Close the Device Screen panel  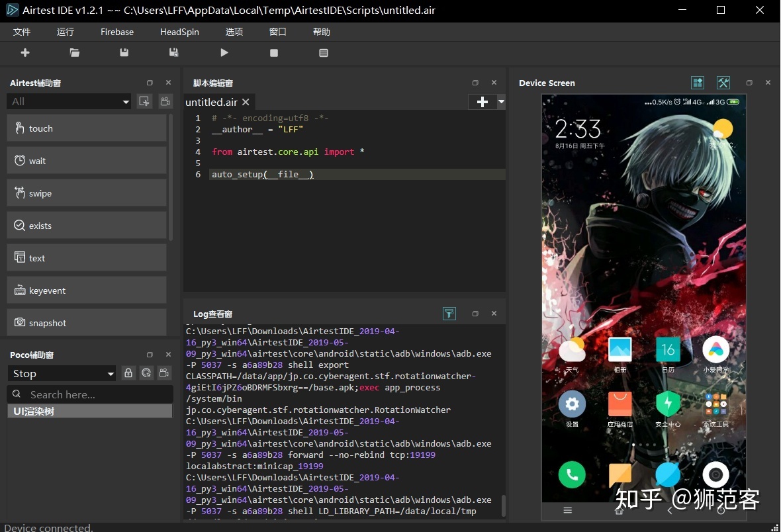click(x=768, y=83)
